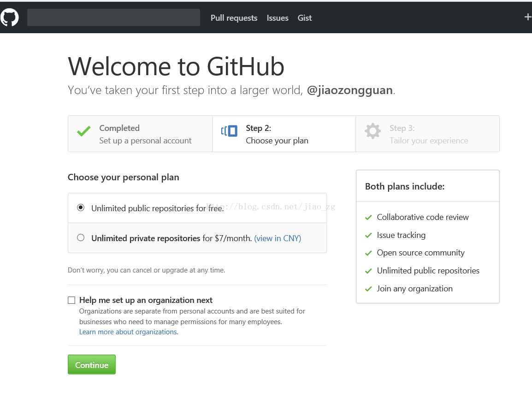Click the Both plans include heading
The image size is (532, 403).
point(405,187)
